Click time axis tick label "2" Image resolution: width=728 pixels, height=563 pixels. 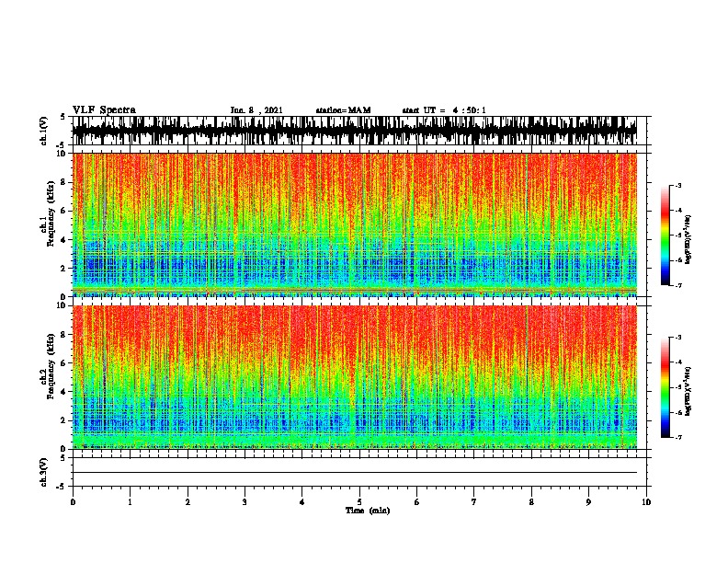188,502
